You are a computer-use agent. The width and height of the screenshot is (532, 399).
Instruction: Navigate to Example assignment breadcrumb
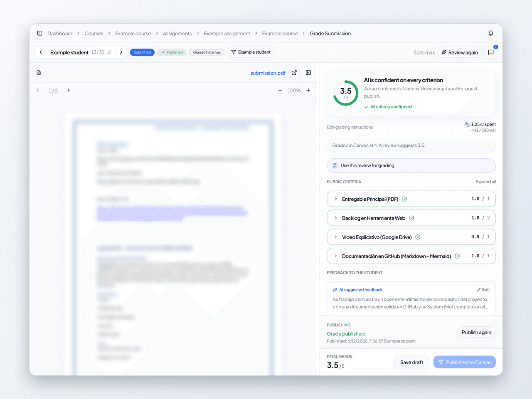tap(227, 33)
